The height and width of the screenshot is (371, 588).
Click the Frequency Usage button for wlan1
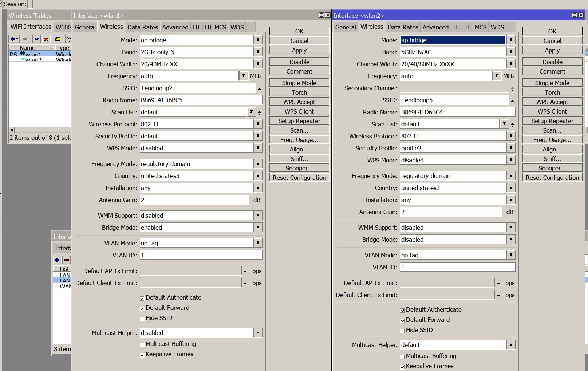point(299,139)
